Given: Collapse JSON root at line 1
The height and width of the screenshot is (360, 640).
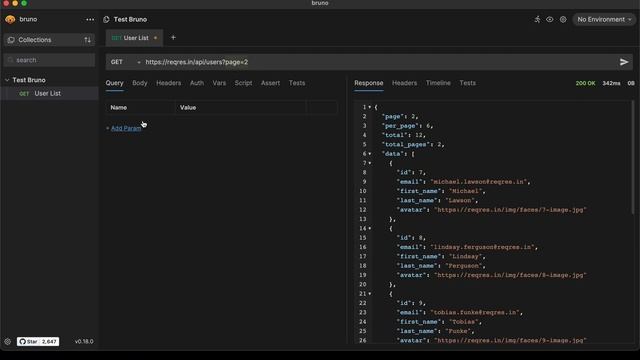Looking at the screenshot, I should 370,107.
